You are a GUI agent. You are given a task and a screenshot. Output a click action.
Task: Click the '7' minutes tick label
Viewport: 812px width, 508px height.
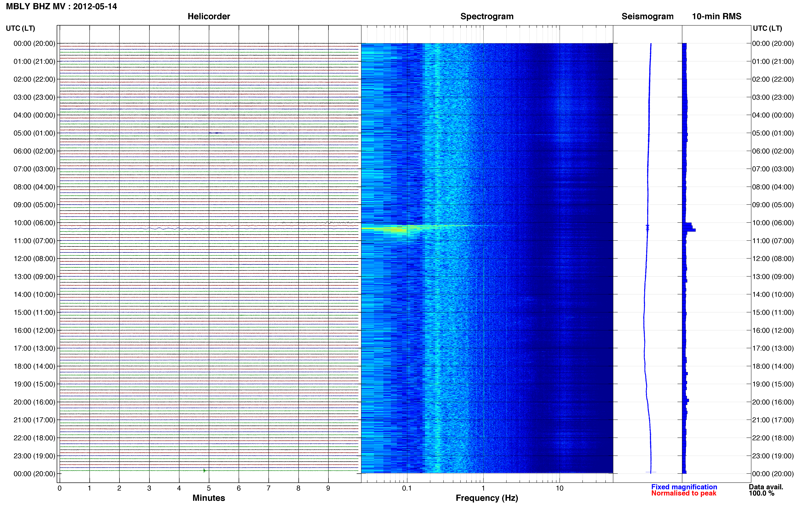click(269, 488)
